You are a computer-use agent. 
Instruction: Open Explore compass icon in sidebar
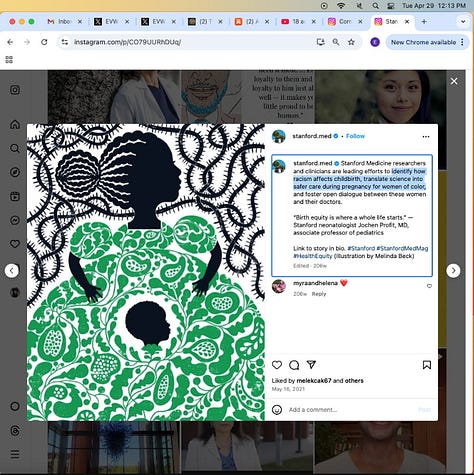coord(15,172)
